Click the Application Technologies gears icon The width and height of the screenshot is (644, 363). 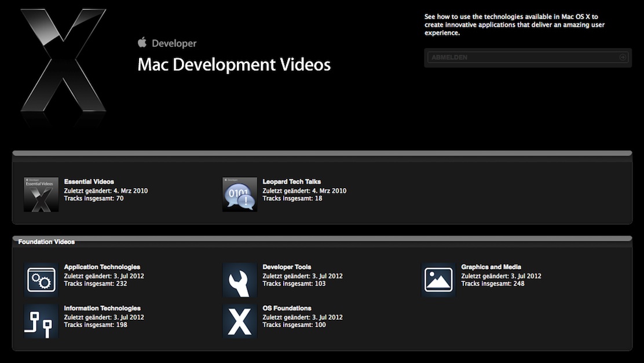41,280
